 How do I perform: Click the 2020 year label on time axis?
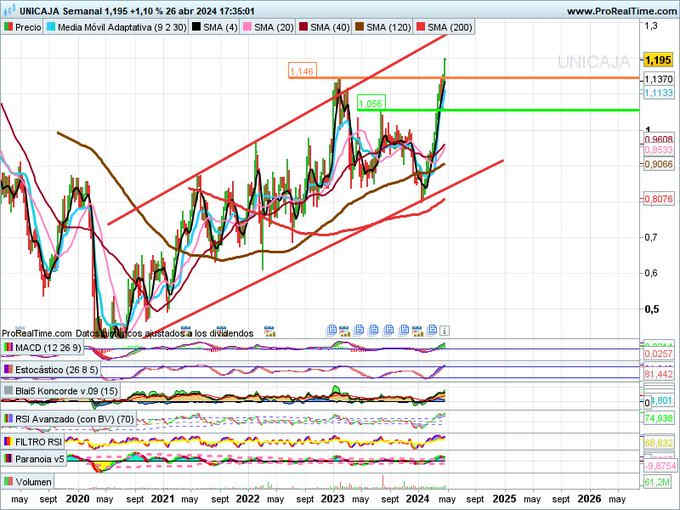point(78,499)
